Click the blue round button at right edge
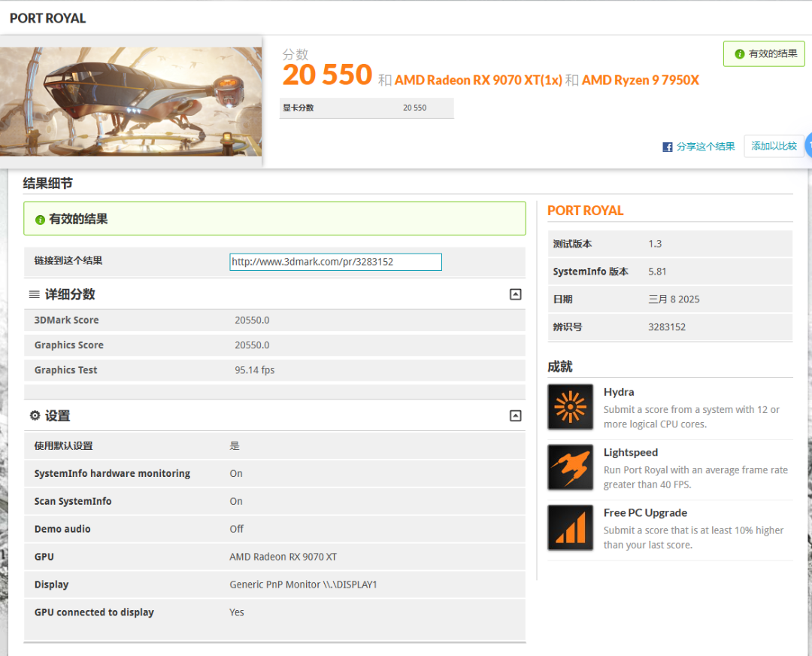Image resolution: width=812 pixels, height=656 pixels. (x=809, y=146)
